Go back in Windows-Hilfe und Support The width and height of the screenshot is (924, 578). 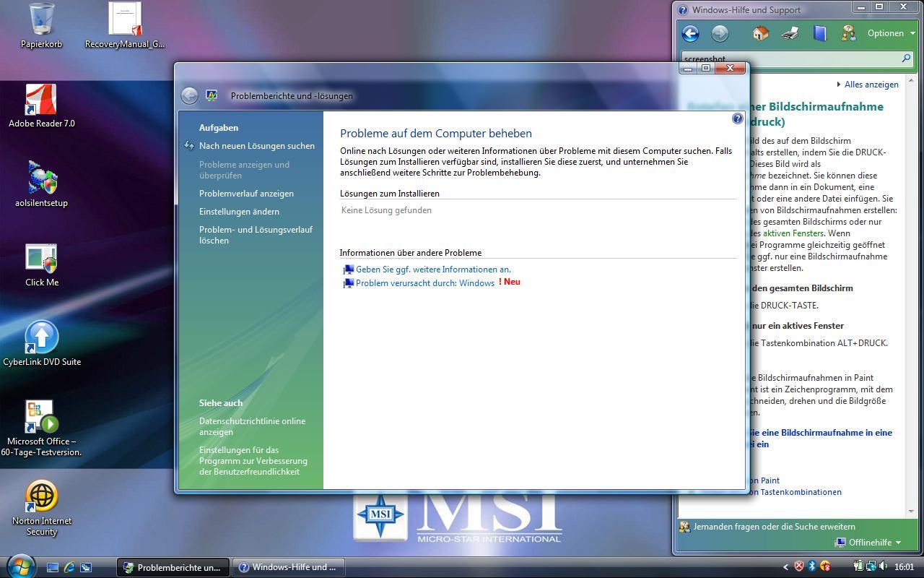690,33
